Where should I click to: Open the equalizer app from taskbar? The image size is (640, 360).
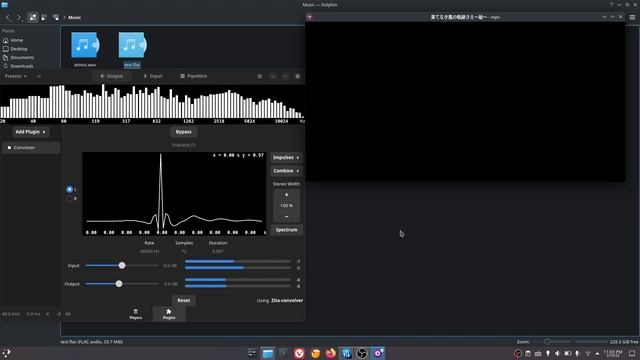(x=347, y=353)
